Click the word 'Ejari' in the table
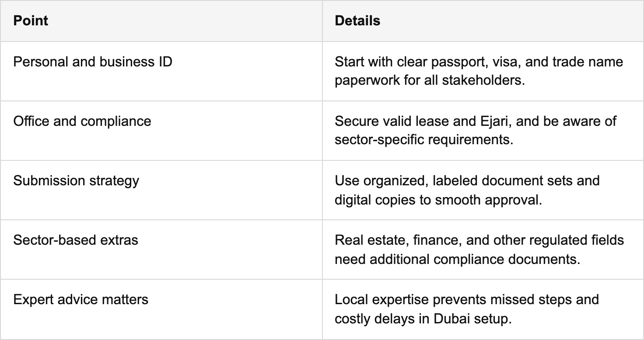This screenshot has height=340, width=644. [x=495, y=121]
